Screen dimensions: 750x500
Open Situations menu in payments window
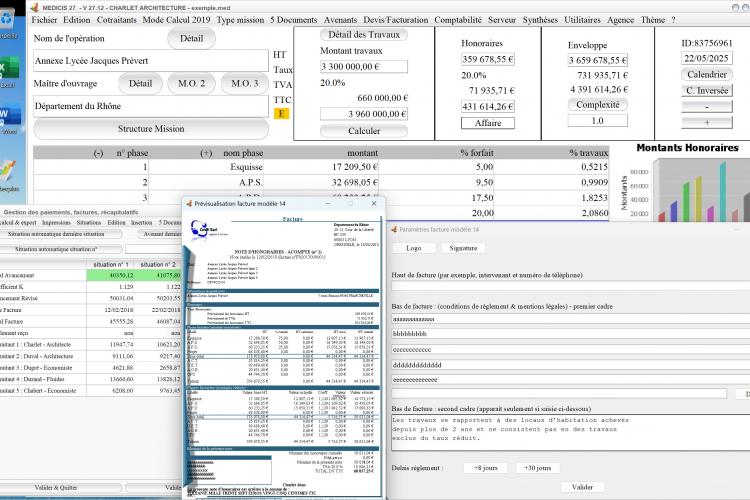[x=89, y=222]
